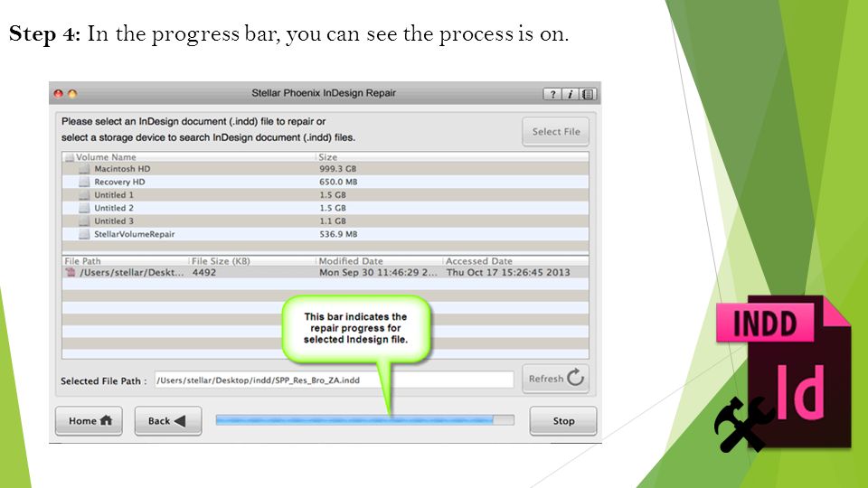Viewport: 868px width, 488px height.
Task: Stop the repair process
Action: tap(563, 421)
